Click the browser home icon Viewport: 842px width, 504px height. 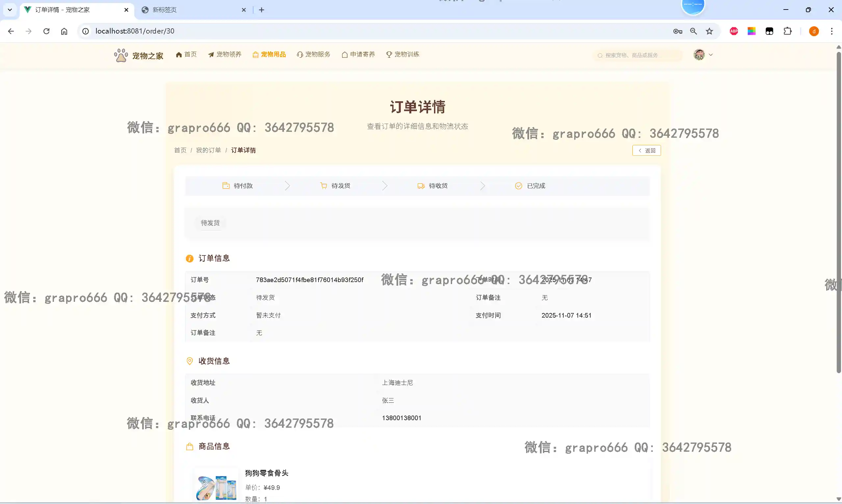click(64, 31)
